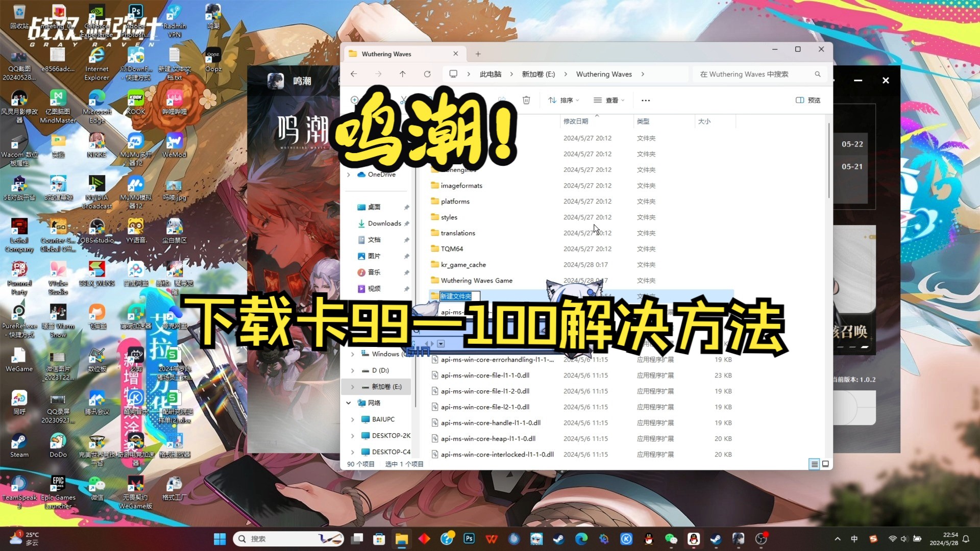The width and height of the screenshot is (980, 551).
Task: Open Counter-Strike Global Offensive desktop icon
Action: (x=58, y=235)
